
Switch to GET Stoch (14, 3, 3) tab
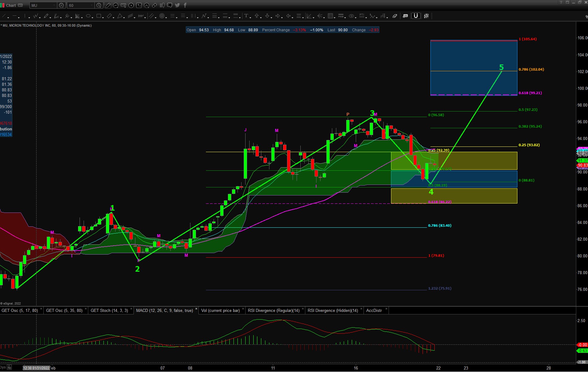click(109, 310)
